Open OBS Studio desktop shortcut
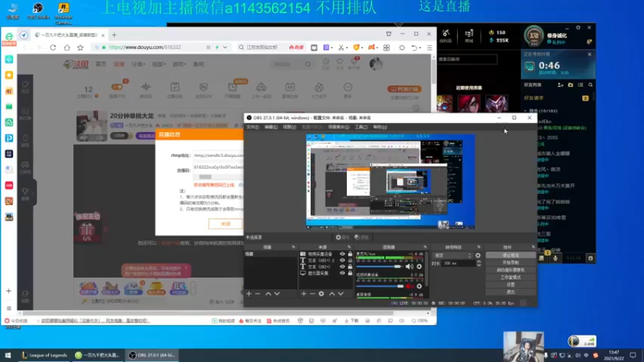Screen dimensions: 644x362 tap(38, 11)
